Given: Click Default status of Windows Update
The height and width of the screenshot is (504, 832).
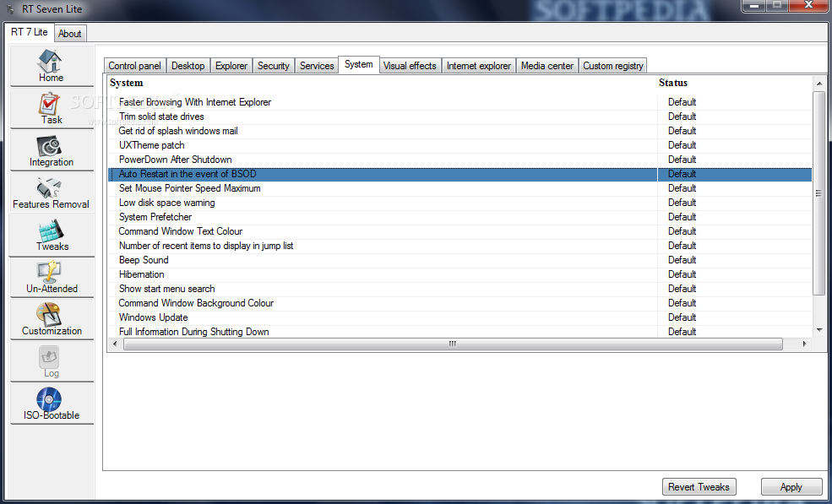Looking at the screenshot, I should click(x=682, y=317).
